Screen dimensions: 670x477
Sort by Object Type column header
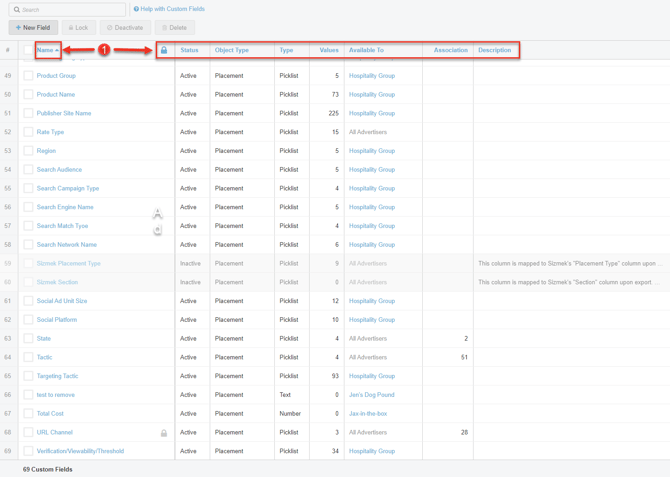[232, 50]
